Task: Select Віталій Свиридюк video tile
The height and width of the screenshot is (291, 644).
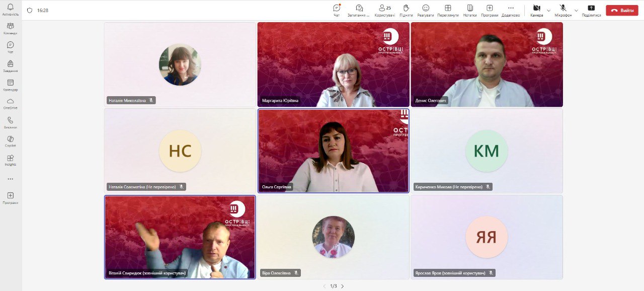Action: click(180, 237)
